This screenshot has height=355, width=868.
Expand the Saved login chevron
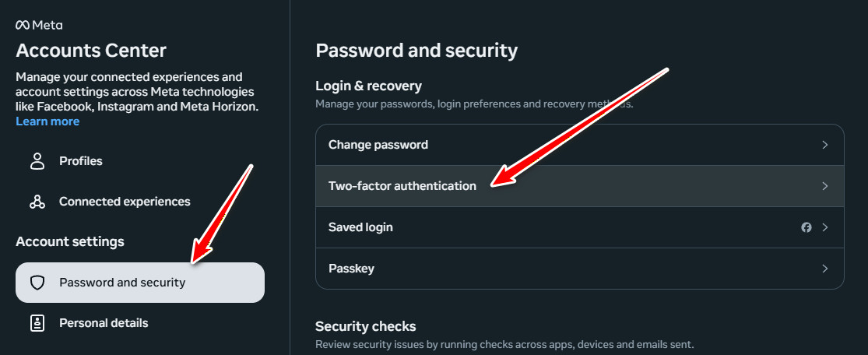pos(824,227)
